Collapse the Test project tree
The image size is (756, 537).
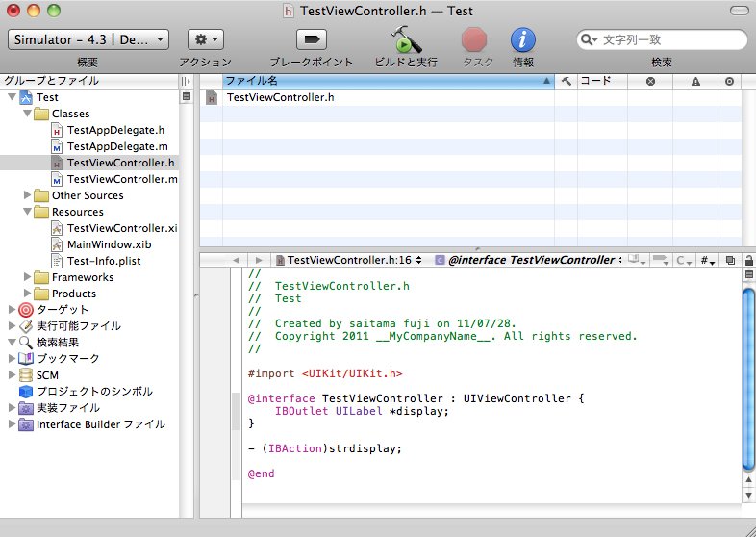pos(13,97)
